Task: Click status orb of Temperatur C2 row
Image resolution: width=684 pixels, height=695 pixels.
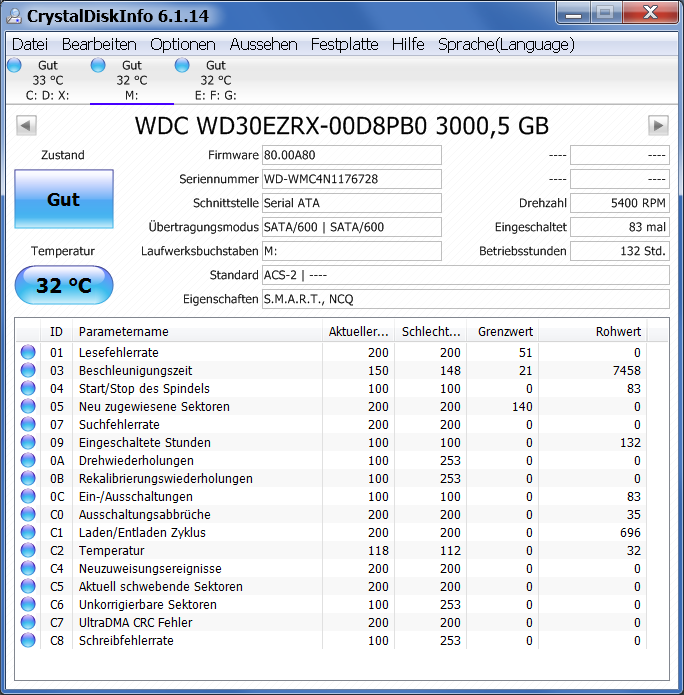Action: 28,551
